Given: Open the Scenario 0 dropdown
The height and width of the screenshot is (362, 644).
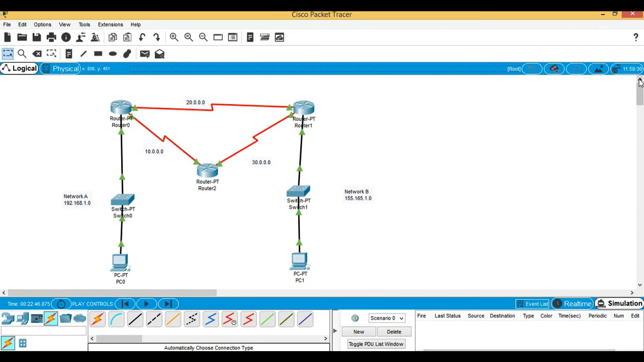Looking at the screenshot, I should [386, 318].
